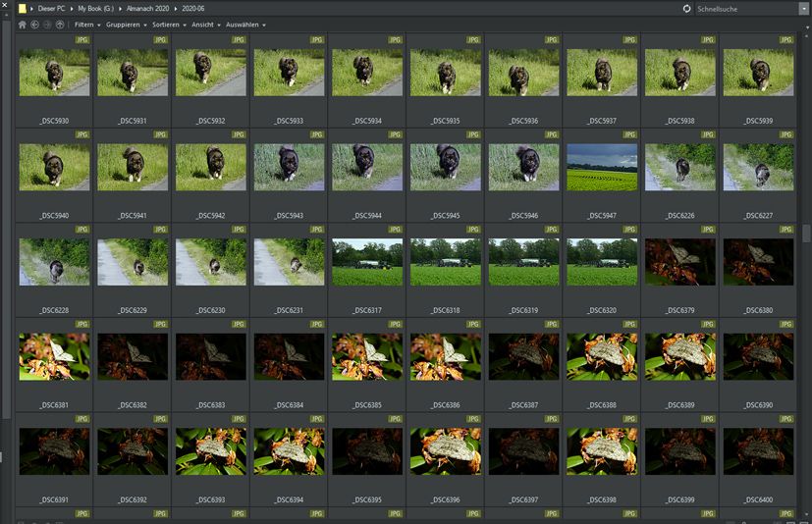
Task: Click Dieser PC in the breadcrumb path
Action: pos(50,8)
